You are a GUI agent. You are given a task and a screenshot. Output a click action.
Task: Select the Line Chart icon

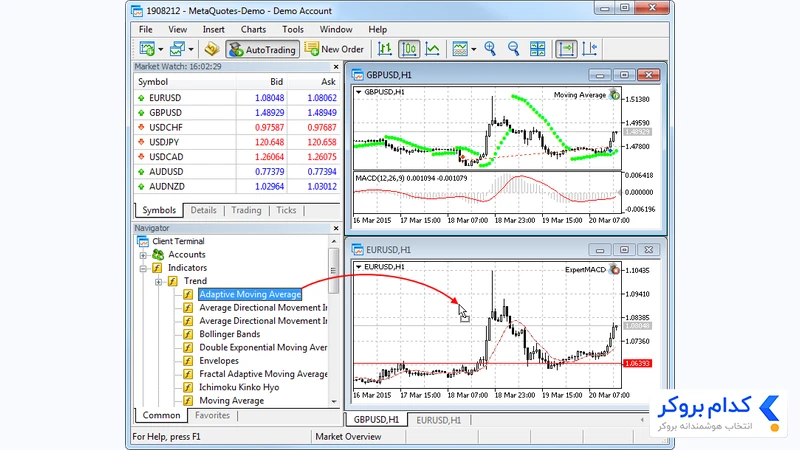tap(432, 49)
